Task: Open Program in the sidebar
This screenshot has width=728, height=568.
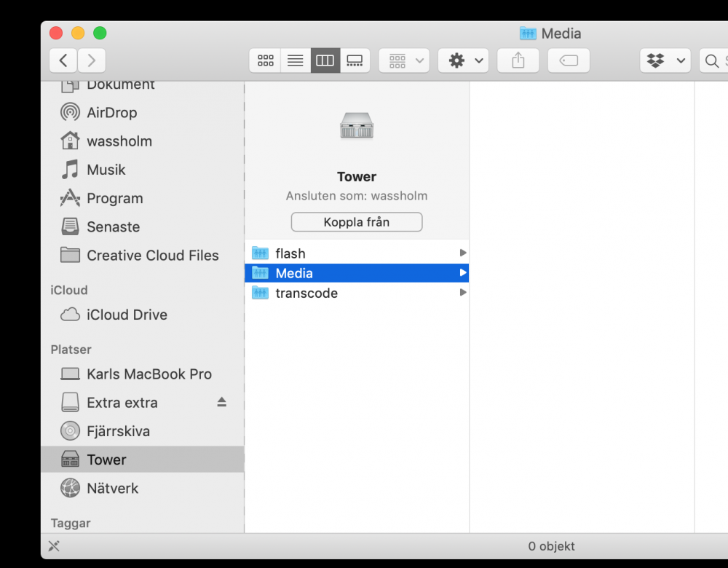Action: point(142,198)
